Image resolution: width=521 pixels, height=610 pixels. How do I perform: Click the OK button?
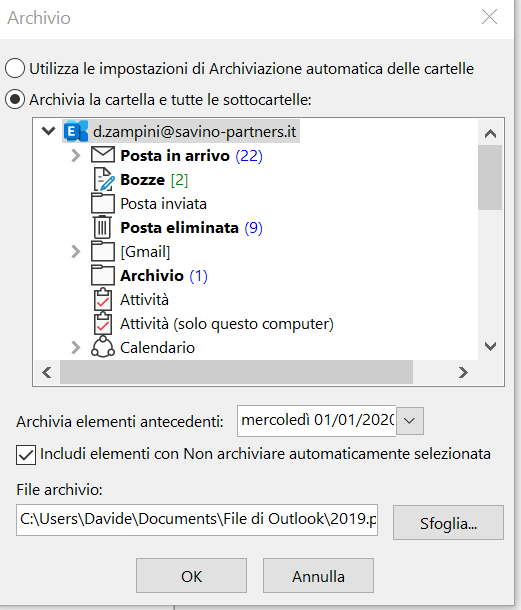coord(191,576)
